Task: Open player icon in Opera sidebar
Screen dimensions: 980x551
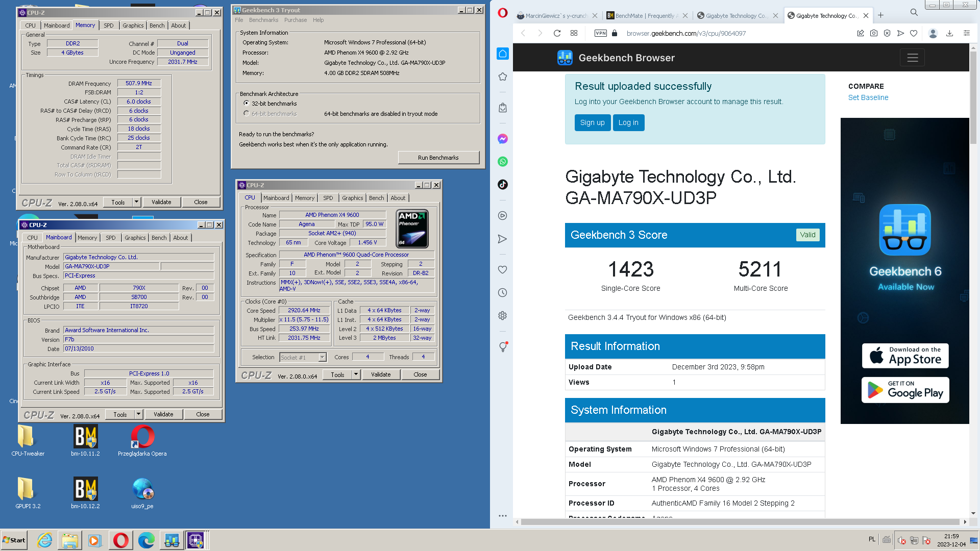Action: [503, 216]
